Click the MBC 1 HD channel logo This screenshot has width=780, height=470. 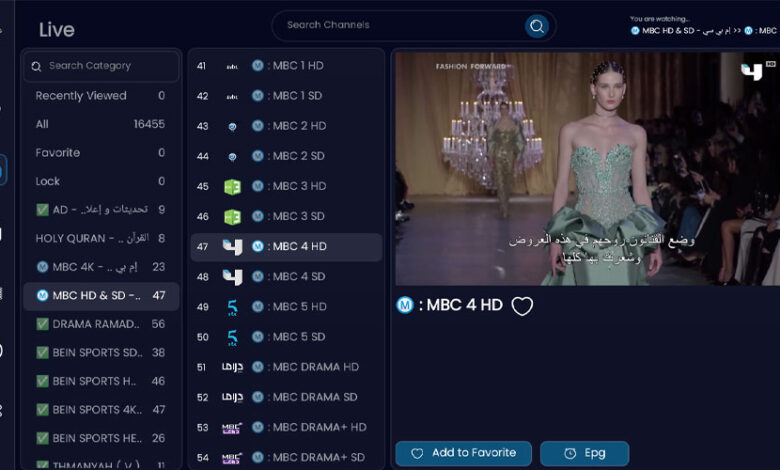[x=232, y=66]
